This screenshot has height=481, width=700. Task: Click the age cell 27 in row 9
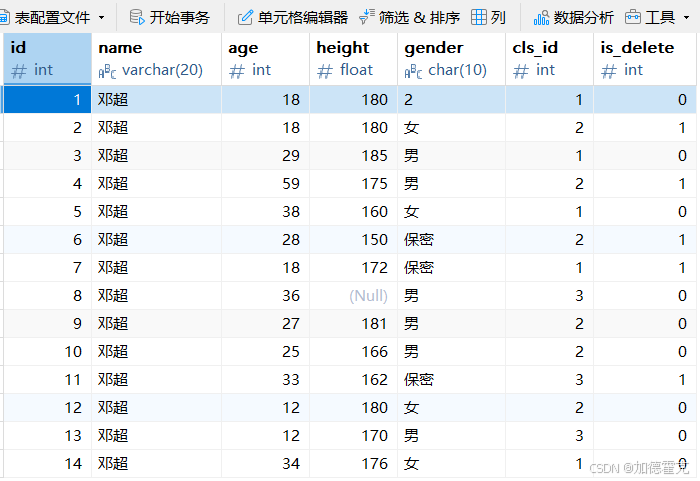(x=265, y=323)
